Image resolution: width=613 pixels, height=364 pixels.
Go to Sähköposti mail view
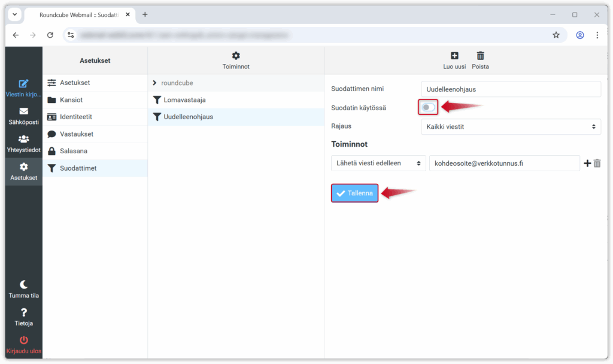click(x=23, y=111)
